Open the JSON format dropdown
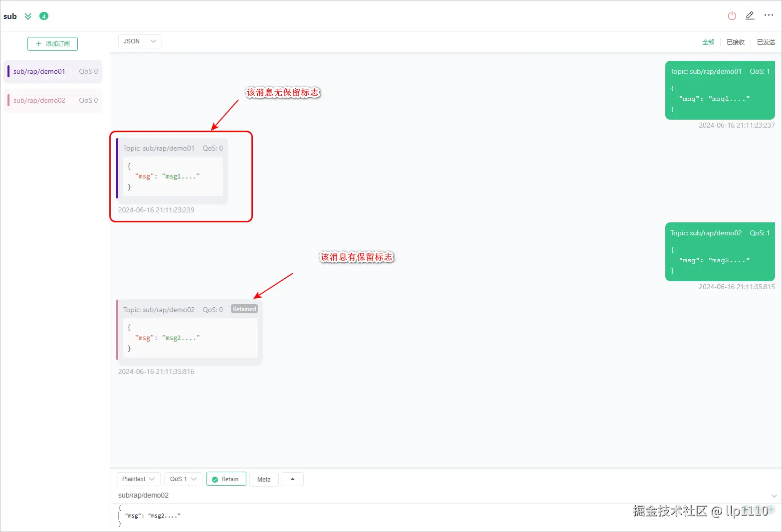The height and width of the screenshot is (532, 782). 140,41
